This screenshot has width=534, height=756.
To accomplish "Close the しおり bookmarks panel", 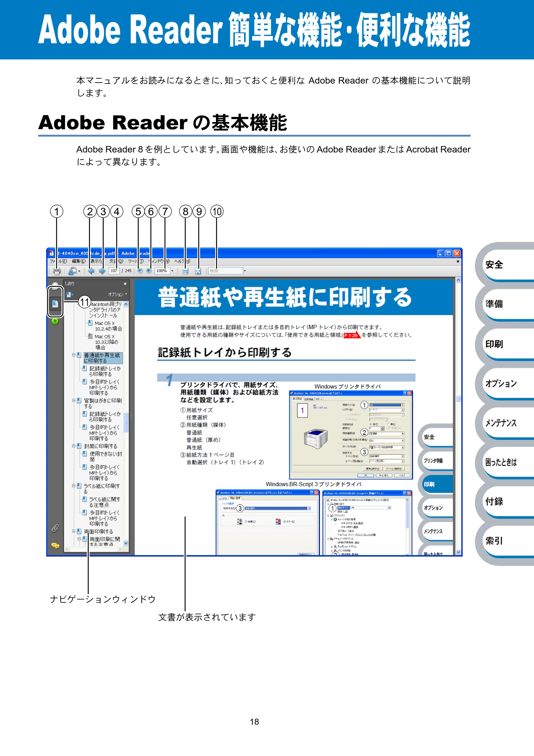I will coord(125,284).
